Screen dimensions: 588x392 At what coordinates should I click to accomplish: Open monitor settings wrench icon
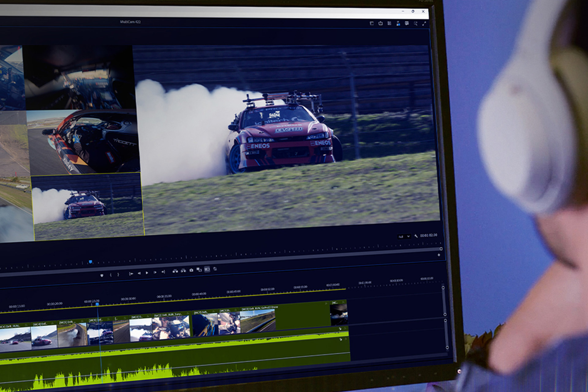click(x=416, y=236)
